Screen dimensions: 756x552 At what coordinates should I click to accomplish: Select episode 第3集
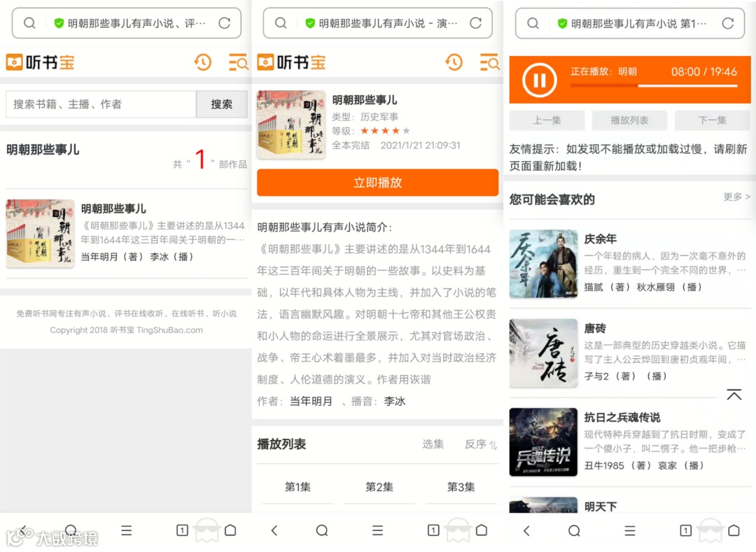click(461, 487)
